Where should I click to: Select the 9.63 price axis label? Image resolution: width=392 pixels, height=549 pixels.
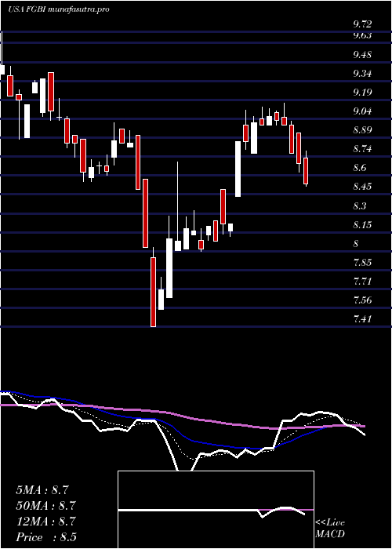pyautogui.click(x=362, y=35)
